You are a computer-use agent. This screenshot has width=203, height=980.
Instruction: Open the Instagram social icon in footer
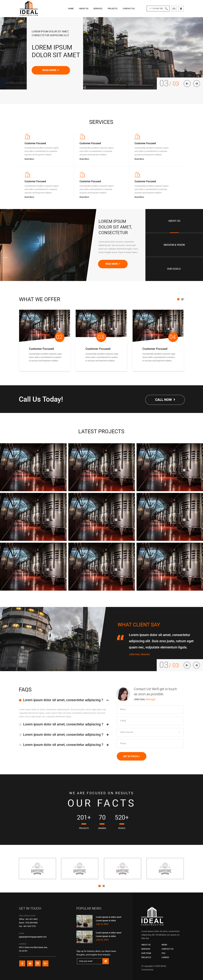click(x=38, y=964)
